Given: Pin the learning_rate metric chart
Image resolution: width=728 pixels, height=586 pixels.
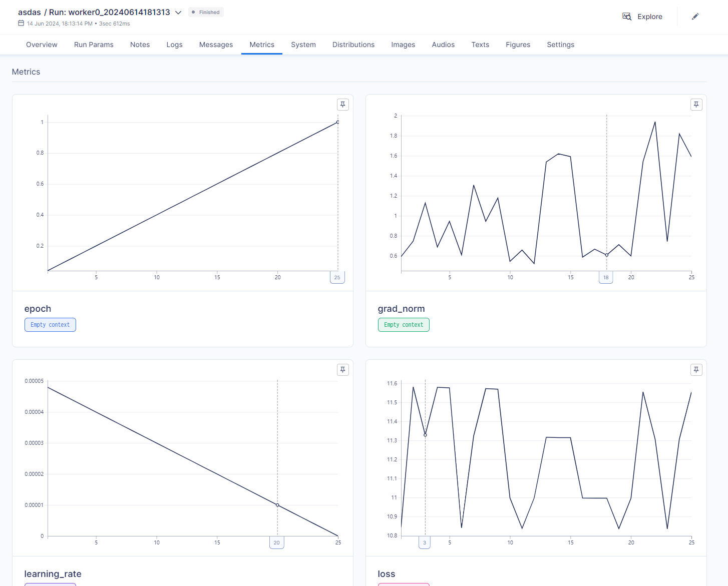Looking at the screenshot, I should 342,370.
